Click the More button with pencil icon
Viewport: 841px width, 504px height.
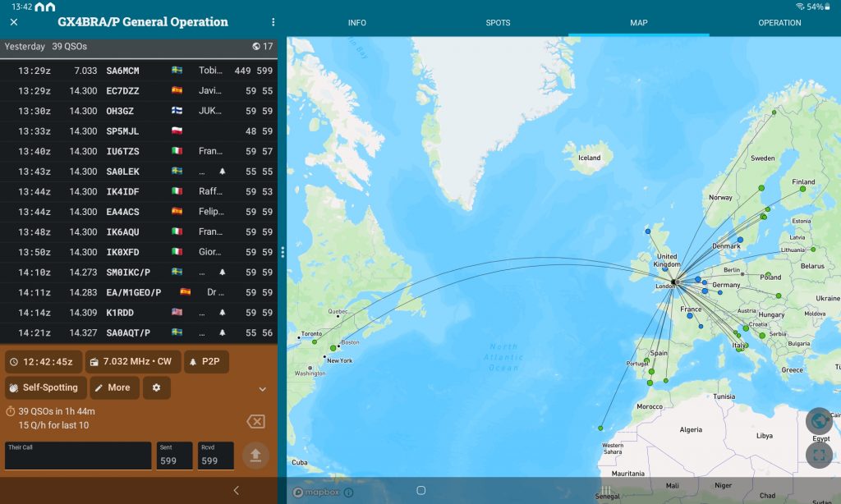tap(114, 387)
